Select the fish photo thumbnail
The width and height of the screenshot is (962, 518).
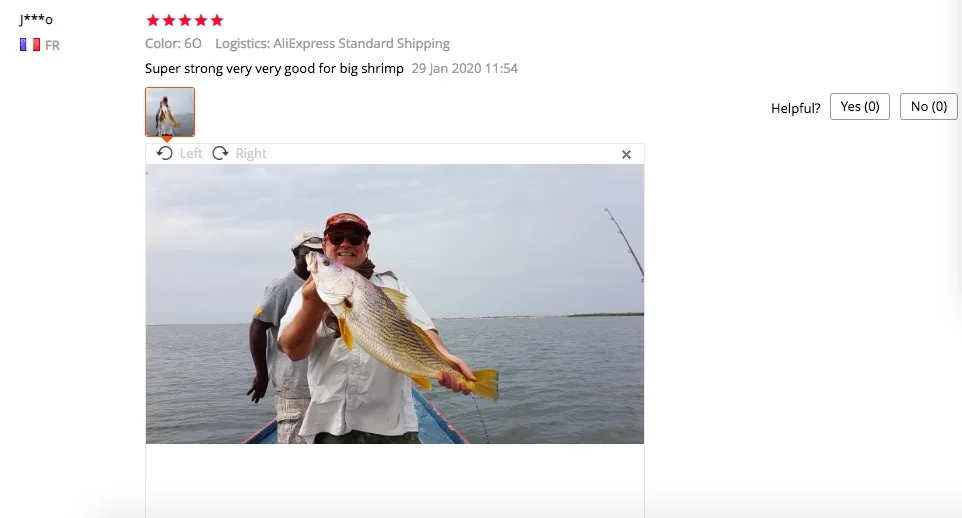pyautogui.click(x=170, y=112)
